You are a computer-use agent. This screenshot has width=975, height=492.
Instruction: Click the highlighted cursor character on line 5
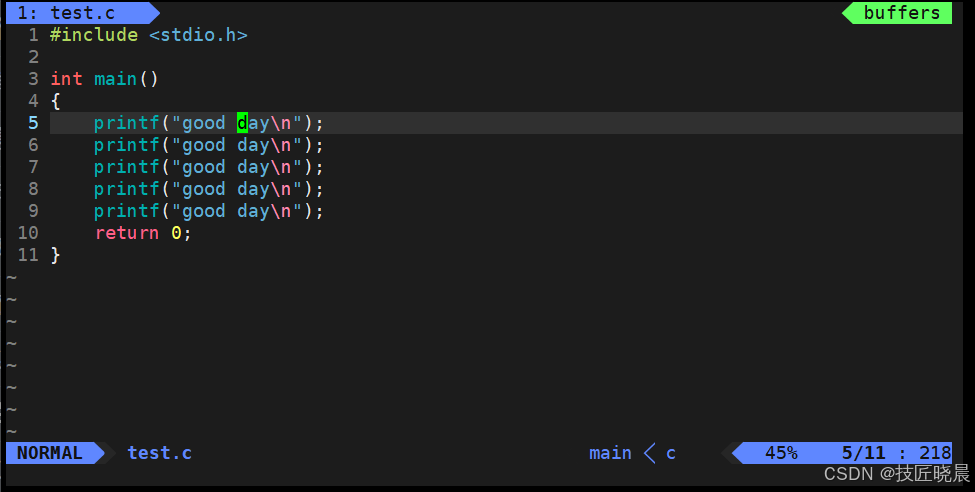[x=243, y=123]
